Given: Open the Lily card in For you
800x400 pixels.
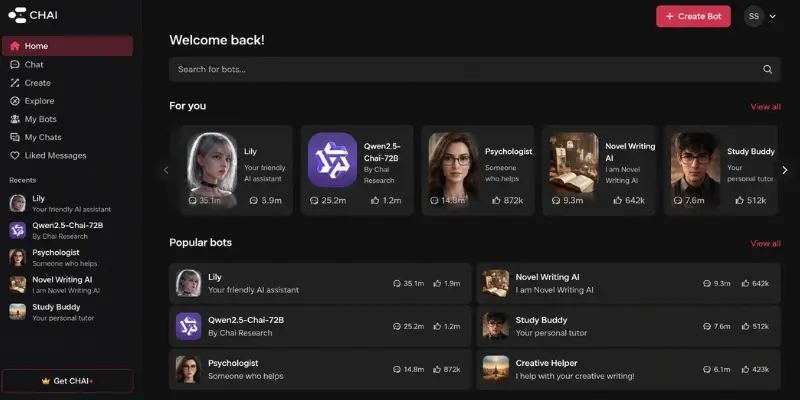Looking at the screenshot, I should (x=236, y=170).
